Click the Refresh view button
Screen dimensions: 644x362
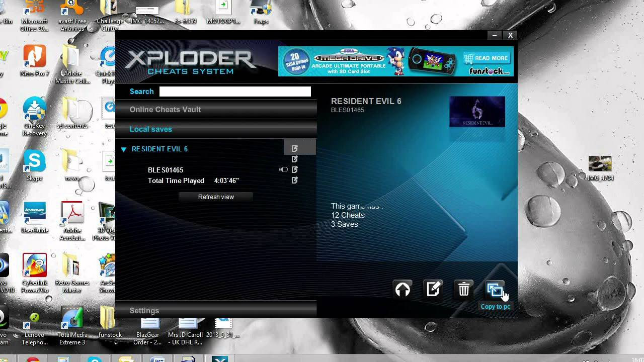pyautogui.click(x=216, y=197)
